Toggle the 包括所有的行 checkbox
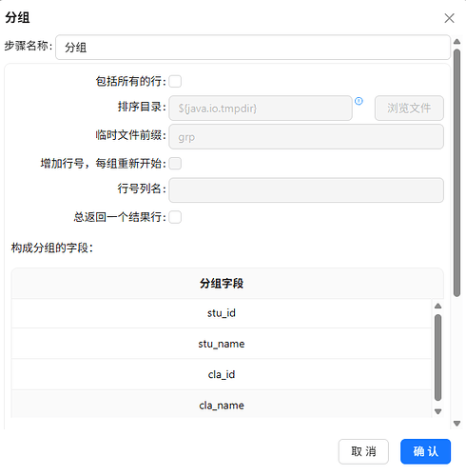Screen dimensions: 466x476 coord(175,81)
